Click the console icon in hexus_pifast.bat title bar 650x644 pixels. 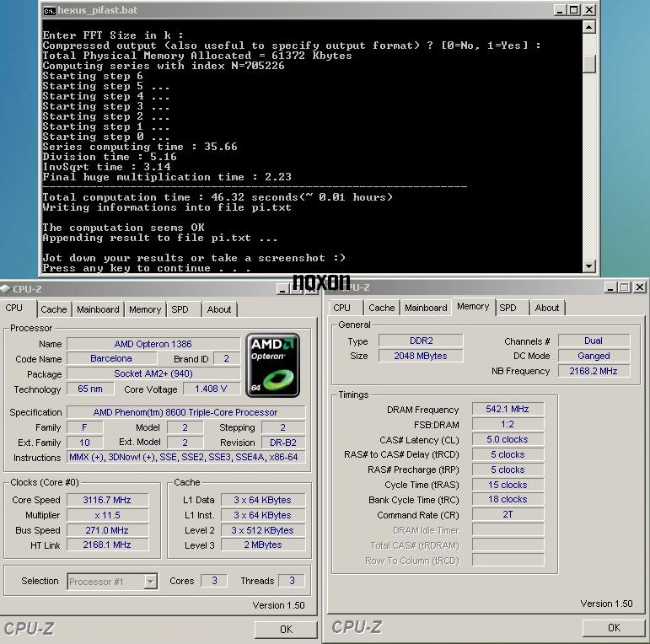click(50, 10)
